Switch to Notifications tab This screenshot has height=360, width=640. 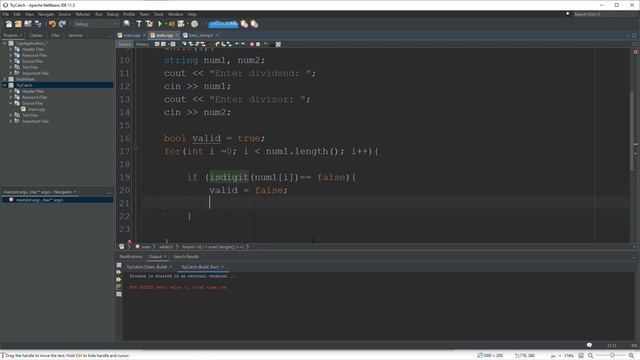click(131, 257)
